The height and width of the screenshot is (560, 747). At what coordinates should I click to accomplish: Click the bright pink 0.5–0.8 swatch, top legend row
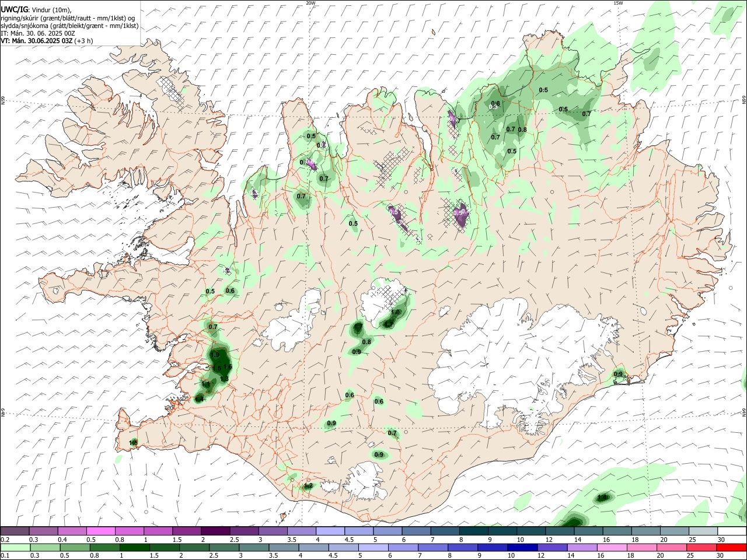point(100,531)
